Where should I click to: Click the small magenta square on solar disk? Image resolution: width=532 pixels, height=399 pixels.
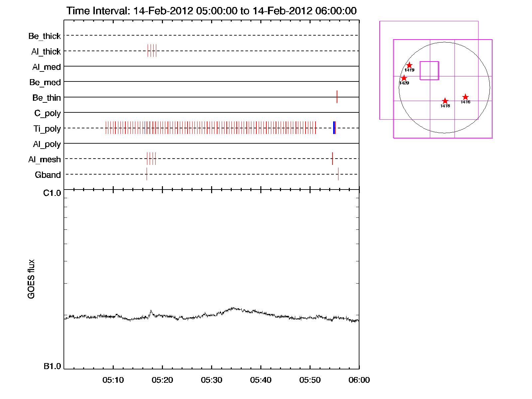click(x=429, y=70)
